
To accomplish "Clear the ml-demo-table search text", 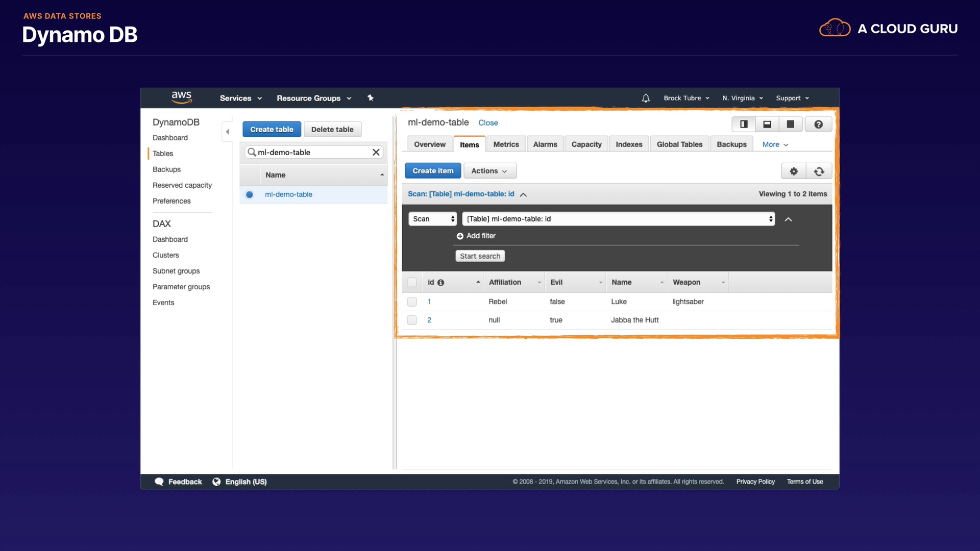I will (x=376, y=152).
